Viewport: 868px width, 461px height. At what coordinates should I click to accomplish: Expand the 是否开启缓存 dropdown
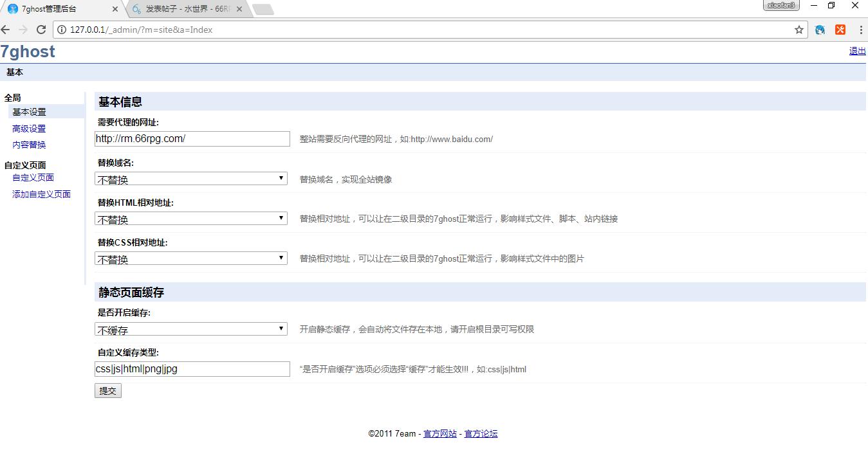[191, 329]
